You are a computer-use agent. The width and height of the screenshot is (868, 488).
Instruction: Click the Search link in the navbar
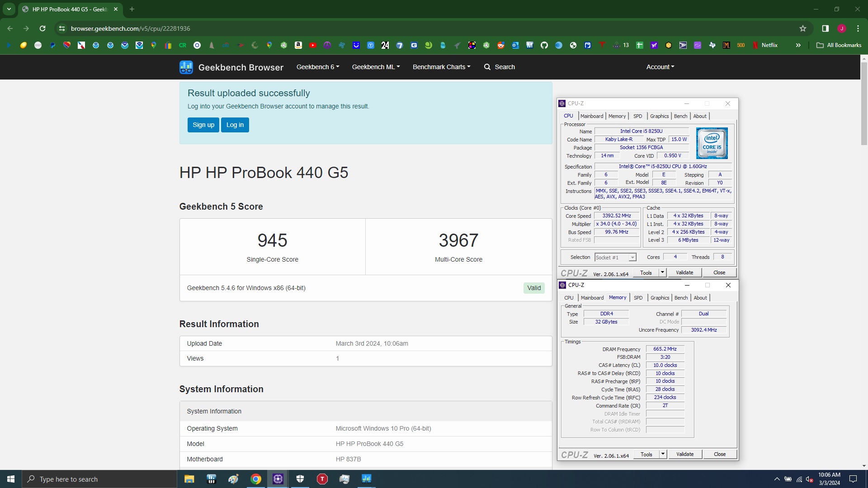pyautogui.click(x=500, y=67)
